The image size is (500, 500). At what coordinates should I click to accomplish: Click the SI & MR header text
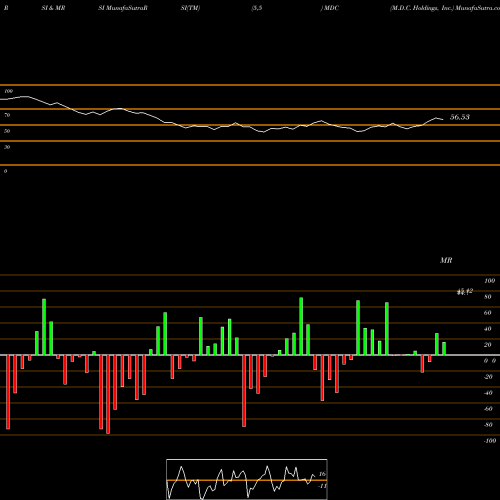(x=53, y=8)
